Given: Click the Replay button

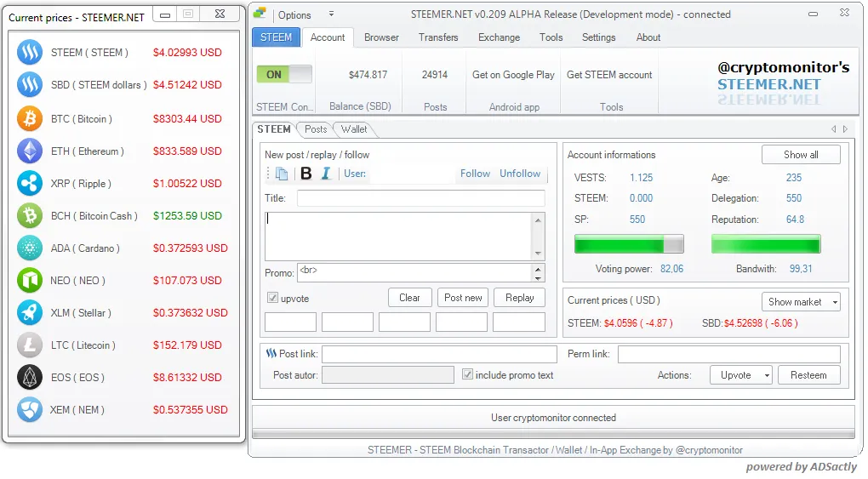Looking at the screenshot, I should click(520, 298).
